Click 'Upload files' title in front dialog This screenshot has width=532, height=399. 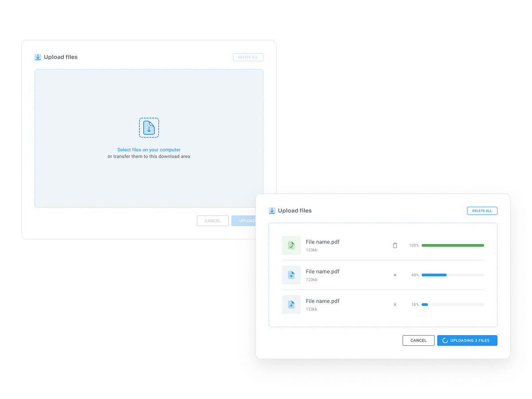click(295, 211)
